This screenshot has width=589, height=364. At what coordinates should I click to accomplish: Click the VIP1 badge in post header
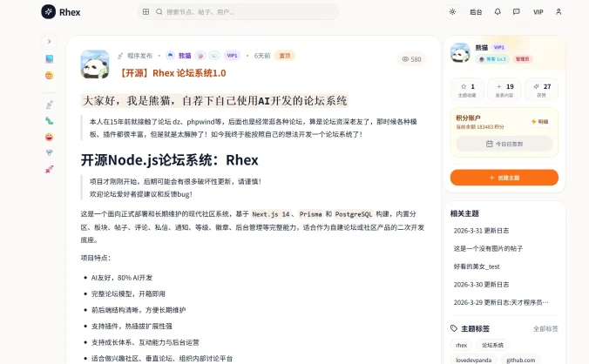click(232, 56)
